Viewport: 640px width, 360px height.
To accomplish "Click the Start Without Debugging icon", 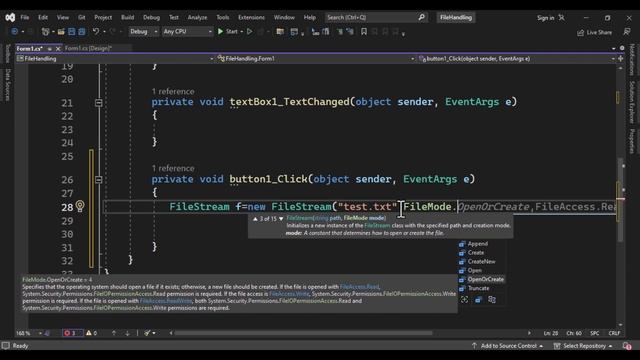I will click(249, 31).
